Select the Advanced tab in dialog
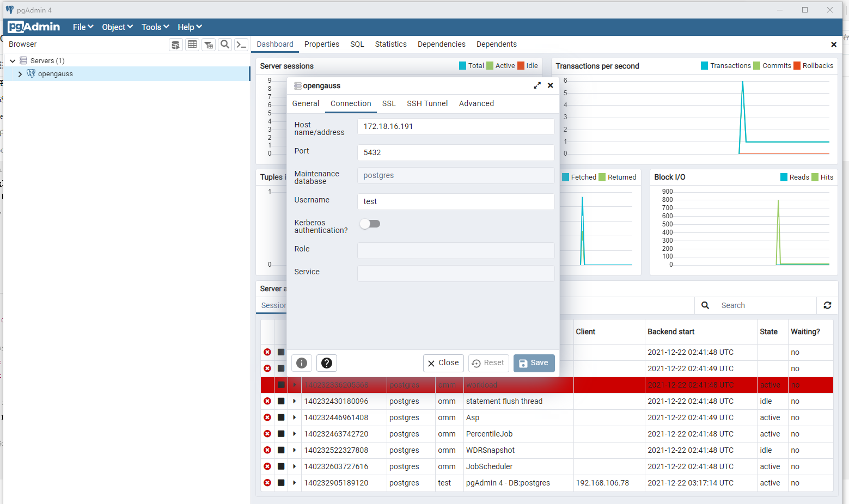 click(477, 103)
